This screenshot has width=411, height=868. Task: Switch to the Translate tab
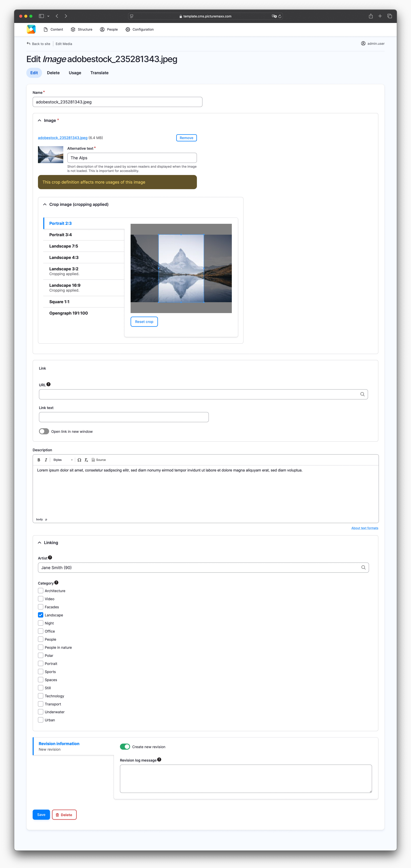99,73
